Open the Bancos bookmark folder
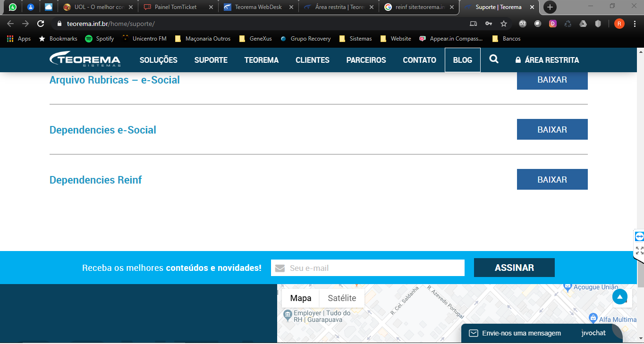644x344 pixels. pyautogui.click(x=507, y=39)
